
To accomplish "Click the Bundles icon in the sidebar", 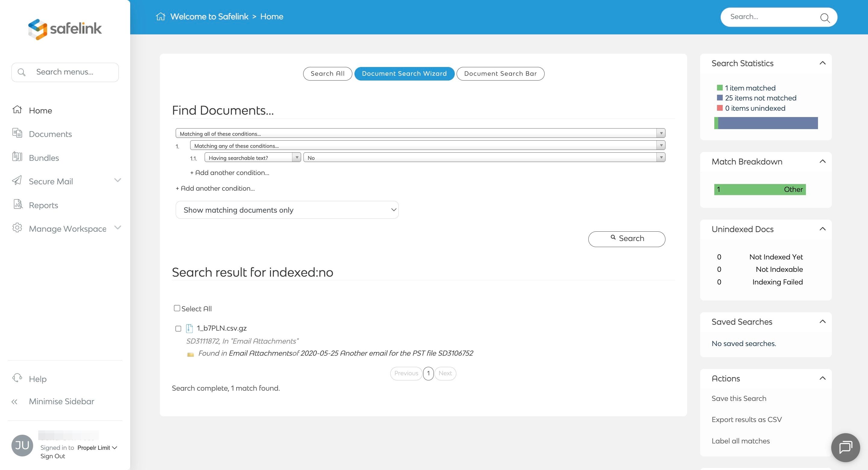I will click(x=17, y=157).
